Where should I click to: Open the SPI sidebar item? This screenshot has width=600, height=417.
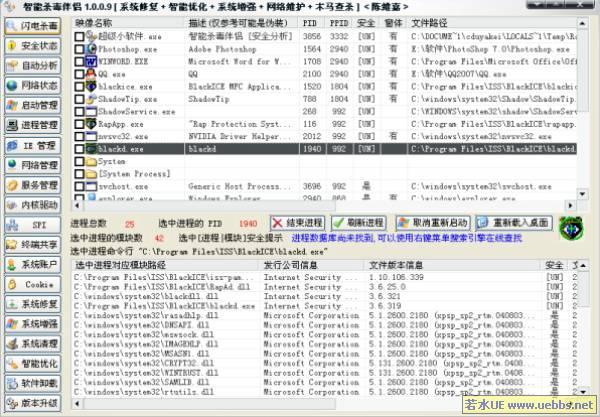pos(33,225)
